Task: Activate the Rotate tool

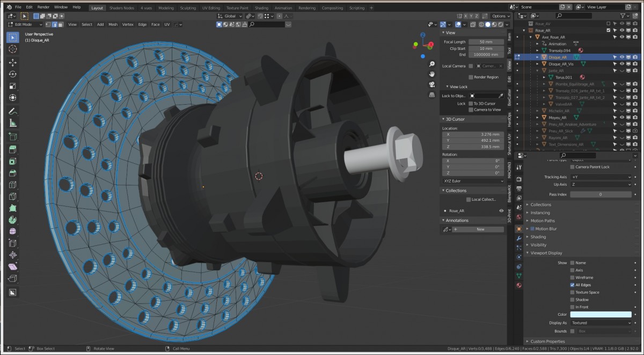Action: tap(13, 74)
